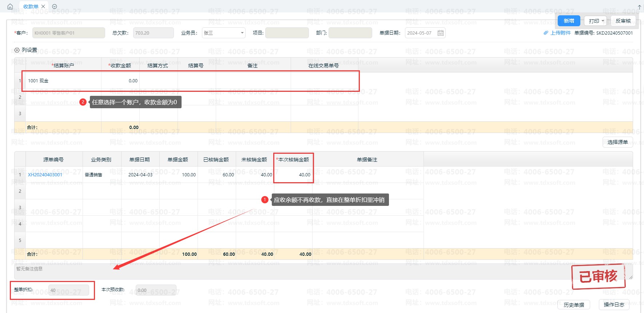This screenshot has width=644, height=313.
Task: Open the tab list chevron circle icon
Action: (x=55, y=7)
